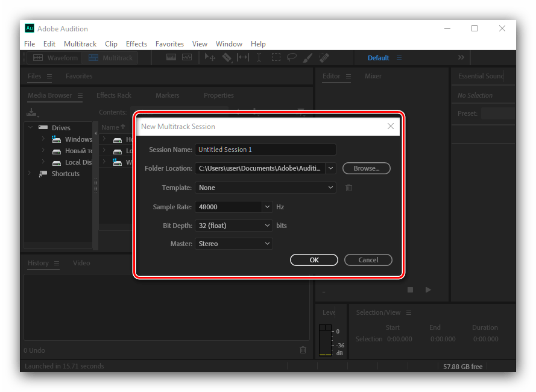Open the Bit Depth dropdown
Screen dimensions: 536x392
click(267, 226)
